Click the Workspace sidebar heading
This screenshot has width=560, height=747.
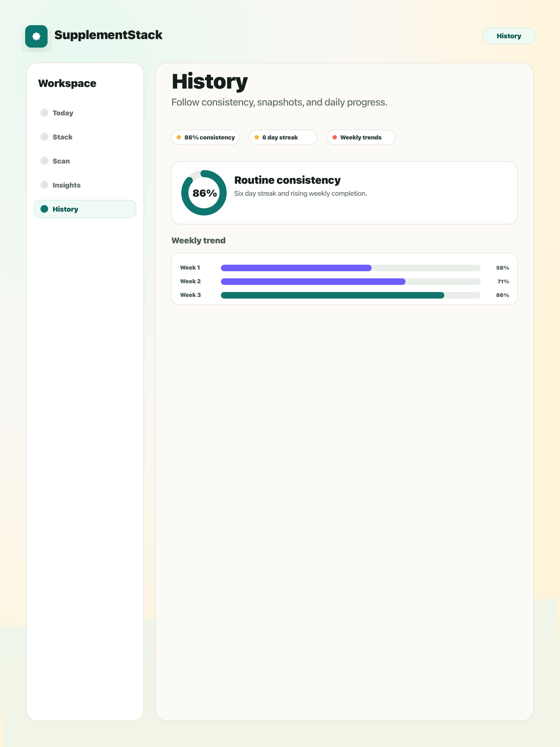67,83
